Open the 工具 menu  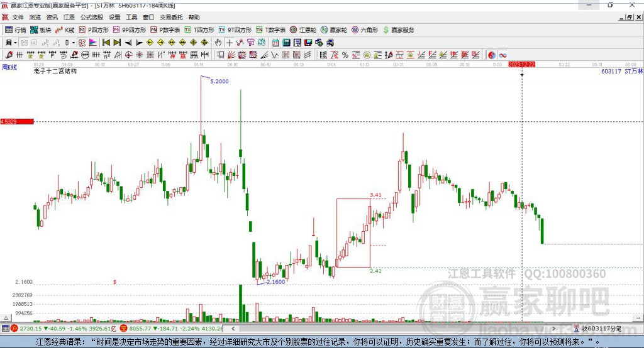click(131, 17)
